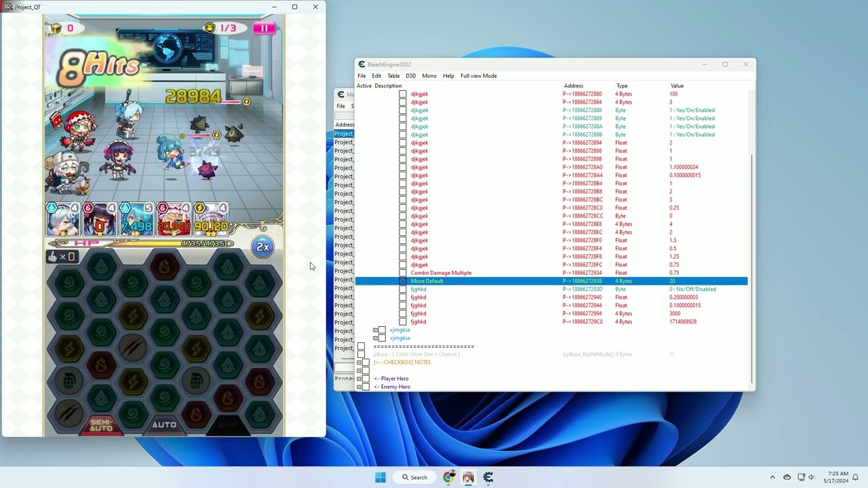Uncheck the Move Default active checkbox
The width and height of the screenshot is (868, 488).
click(x=403, y=281)
